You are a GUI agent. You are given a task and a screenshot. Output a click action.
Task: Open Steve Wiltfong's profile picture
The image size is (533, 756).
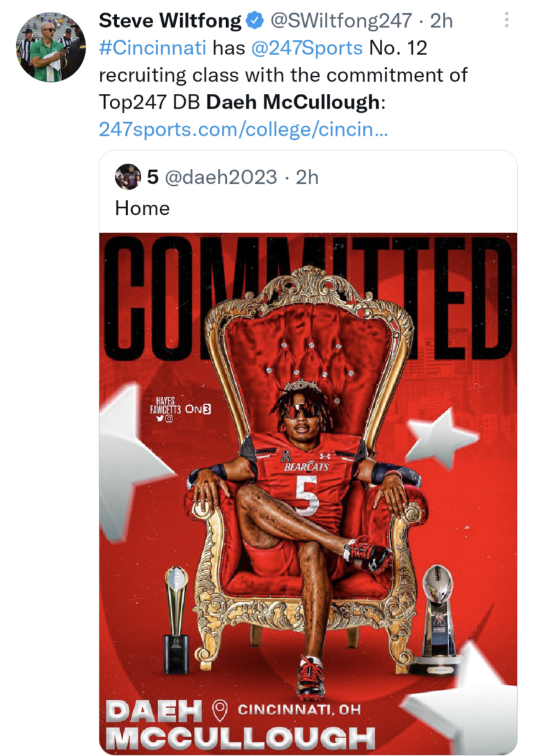tap(50, 46)
